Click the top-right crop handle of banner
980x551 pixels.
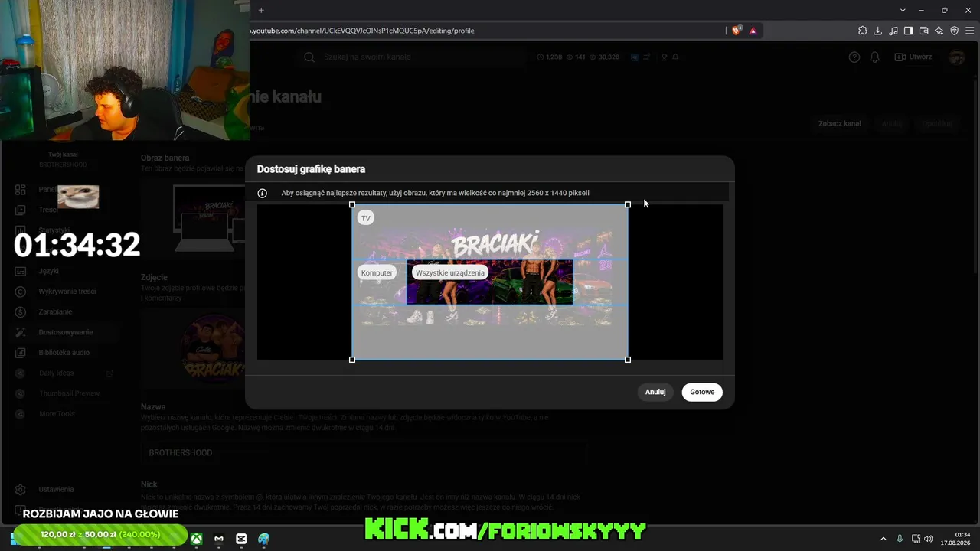click(628, 204)
